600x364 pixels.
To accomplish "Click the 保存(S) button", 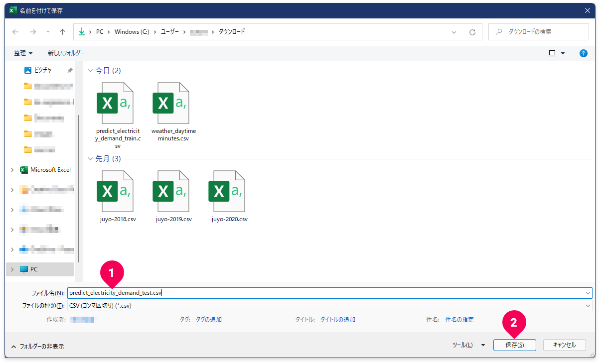I will (514, 345).
